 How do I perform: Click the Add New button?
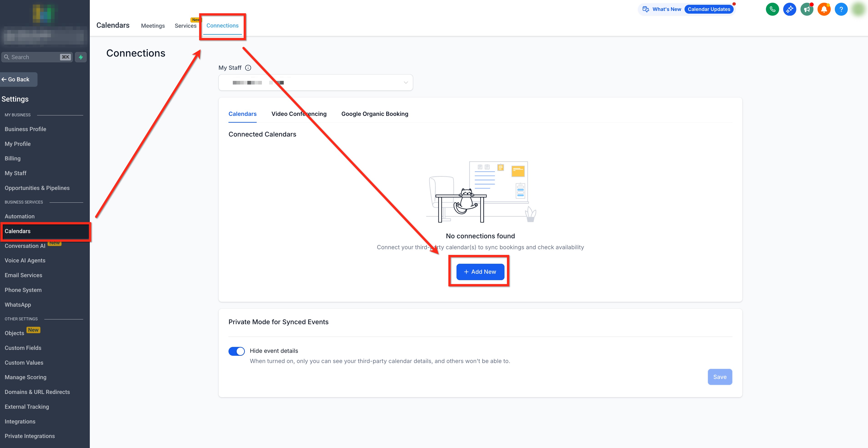tap(480, 272)
